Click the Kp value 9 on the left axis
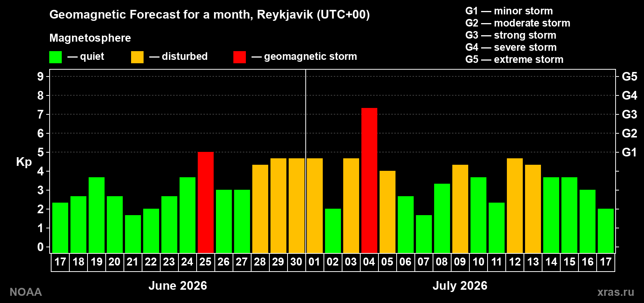Image resolution: width=644 pixels, height=303 pixels. pyautogui.click(x=41, y=77)
